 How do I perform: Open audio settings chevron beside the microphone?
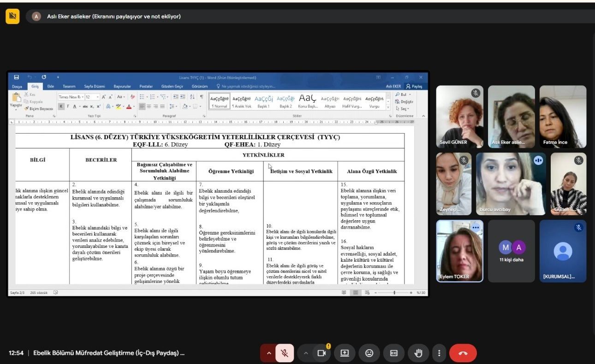pyautogui.click(x=268, y=353)
